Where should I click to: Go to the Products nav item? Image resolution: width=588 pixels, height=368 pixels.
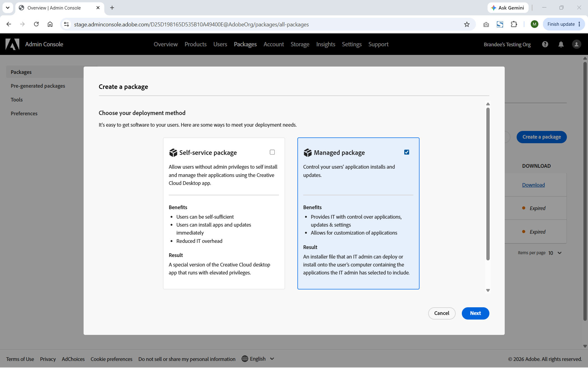(195, 44)
